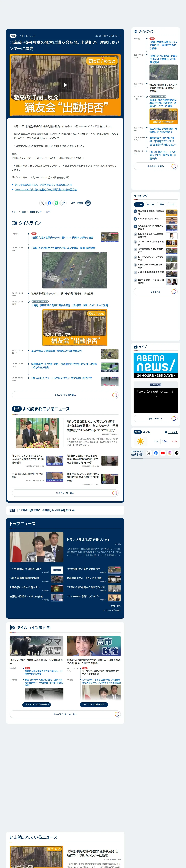Click 動物トラブル in the breadcrumb
Image resolution: width=186 pixels, height=868 pixels.
point(36,212)
